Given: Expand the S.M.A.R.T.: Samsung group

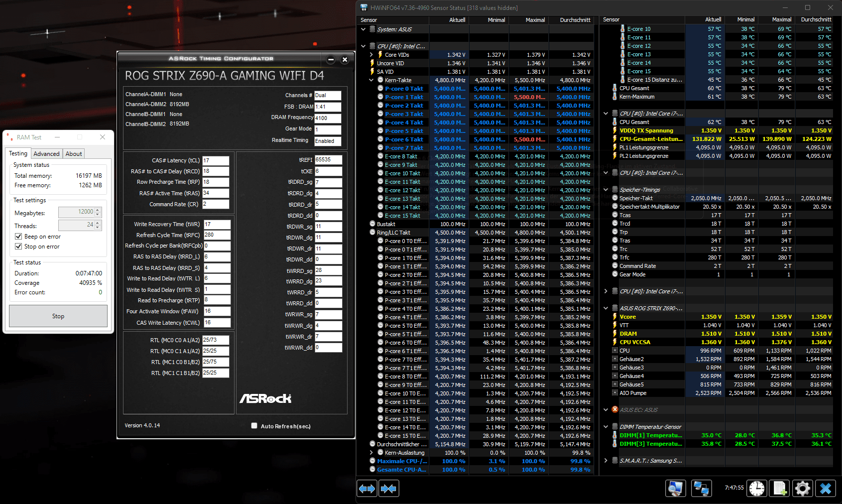Looking at the screenshot, I should click(606, 461).
